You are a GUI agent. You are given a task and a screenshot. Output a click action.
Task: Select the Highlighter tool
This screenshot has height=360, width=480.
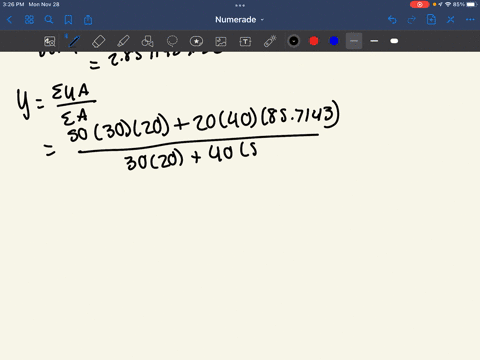[123, 41]
